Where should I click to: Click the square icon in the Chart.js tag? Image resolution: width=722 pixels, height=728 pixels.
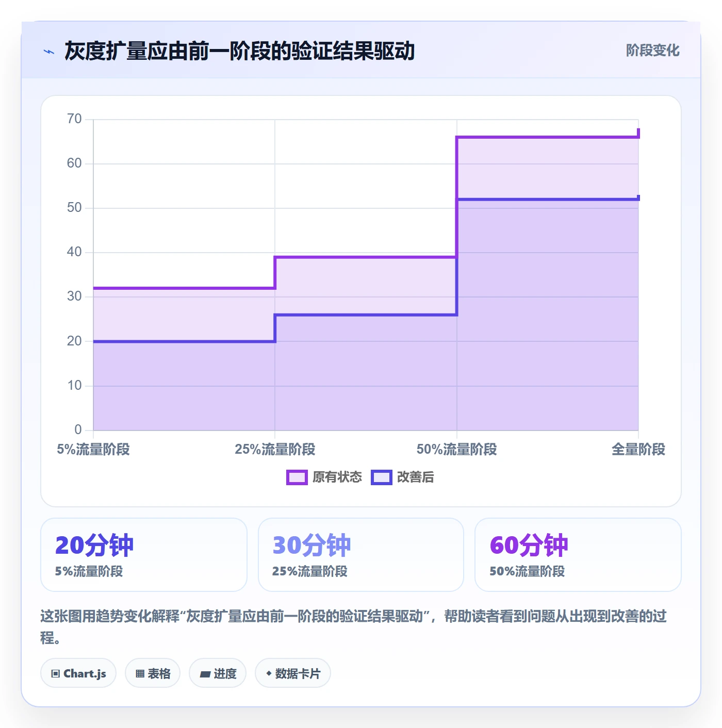[56, 673]
